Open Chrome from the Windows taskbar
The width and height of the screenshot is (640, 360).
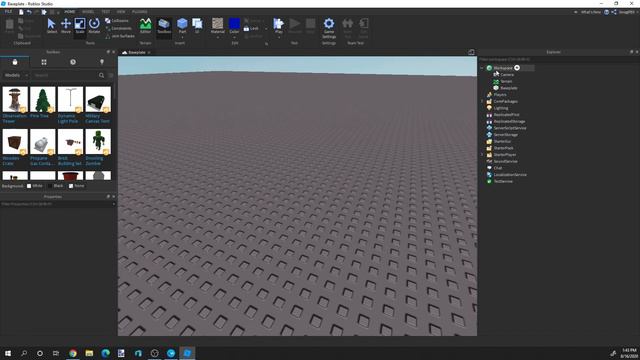coord(73,353)
